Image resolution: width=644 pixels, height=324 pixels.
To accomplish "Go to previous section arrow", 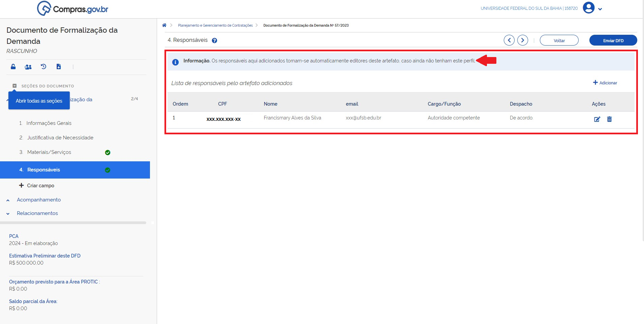I will [509, 40].
